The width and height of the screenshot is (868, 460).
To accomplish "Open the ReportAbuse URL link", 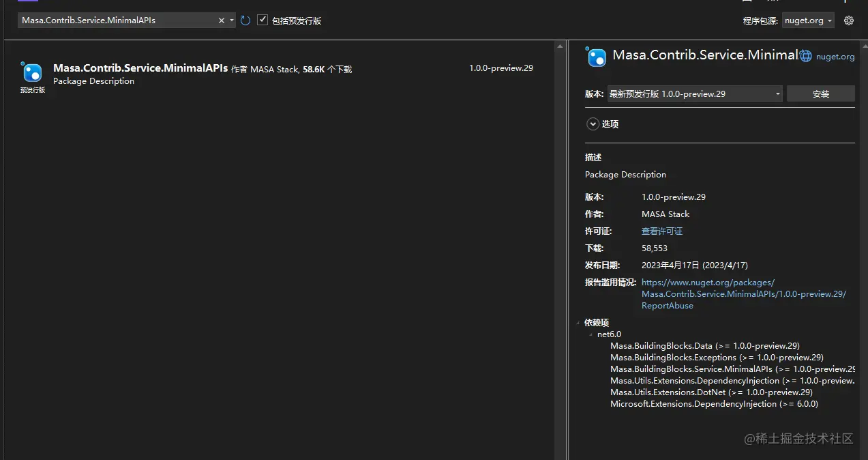I will [x=744, y=294].
